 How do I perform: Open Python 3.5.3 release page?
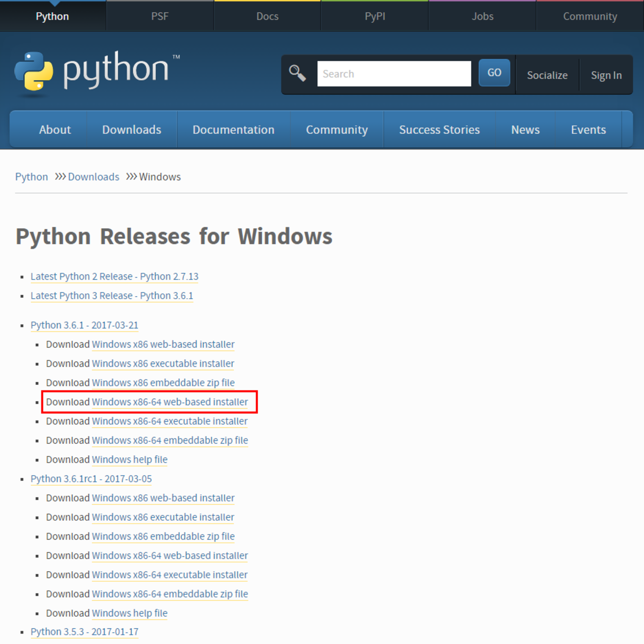pos(84,632)
